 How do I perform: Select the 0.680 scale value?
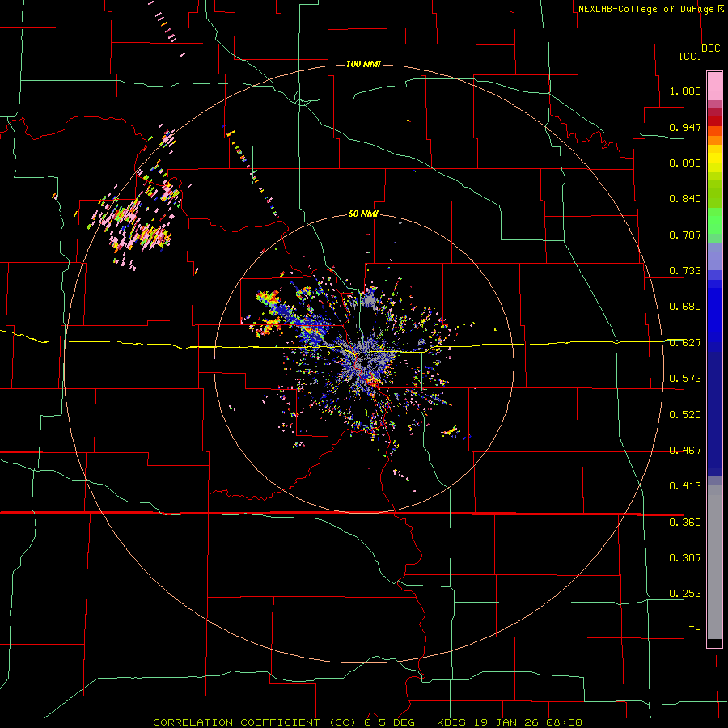pyautogui.click(x=685, y=307)
